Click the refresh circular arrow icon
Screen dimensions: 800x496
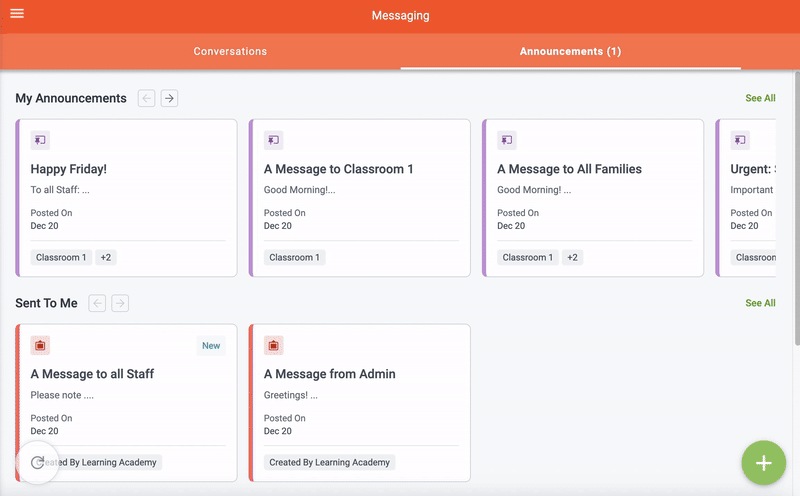pyautogui.click(x=38, y=462)
